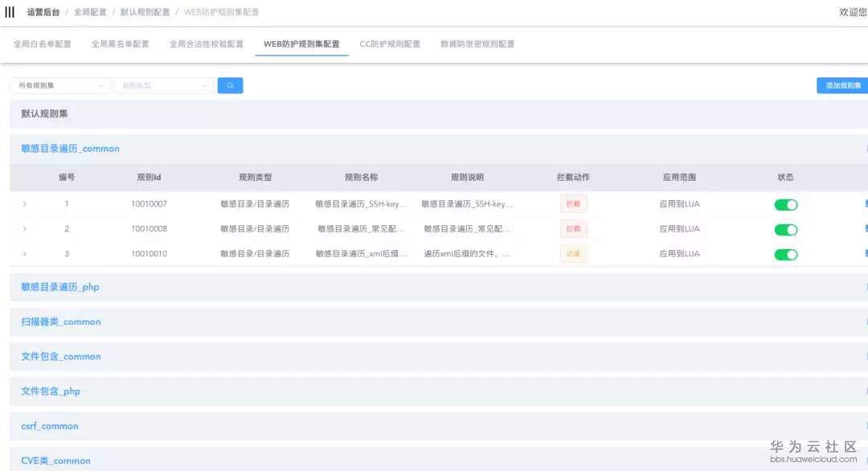868x471 pixels.
Task: Select rule ID 10010010 cell
Action: point(149,254)
